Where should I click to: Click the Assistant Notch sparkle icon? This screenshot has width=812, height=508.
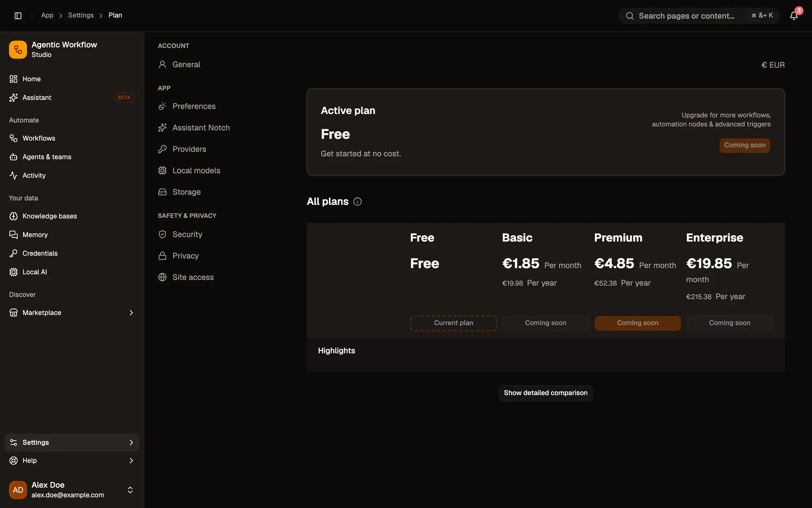click(x=162, y=128)
